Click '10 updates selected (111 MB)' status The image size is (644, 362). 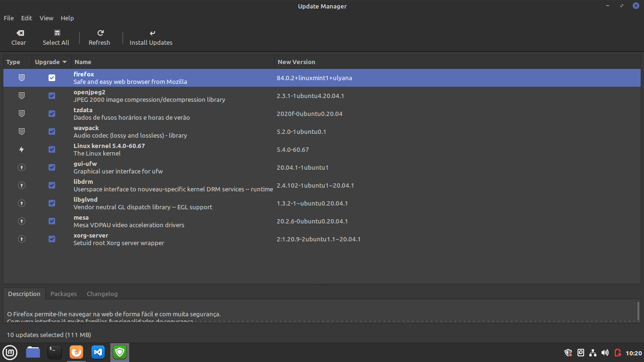click(x=49, y=335)
